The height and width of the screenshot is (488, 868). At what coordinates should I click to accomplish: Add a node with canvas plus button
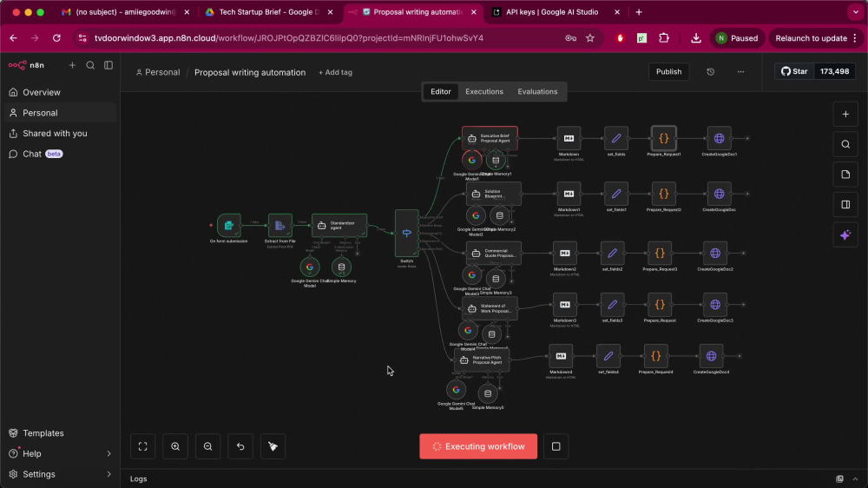coord(845,114)
